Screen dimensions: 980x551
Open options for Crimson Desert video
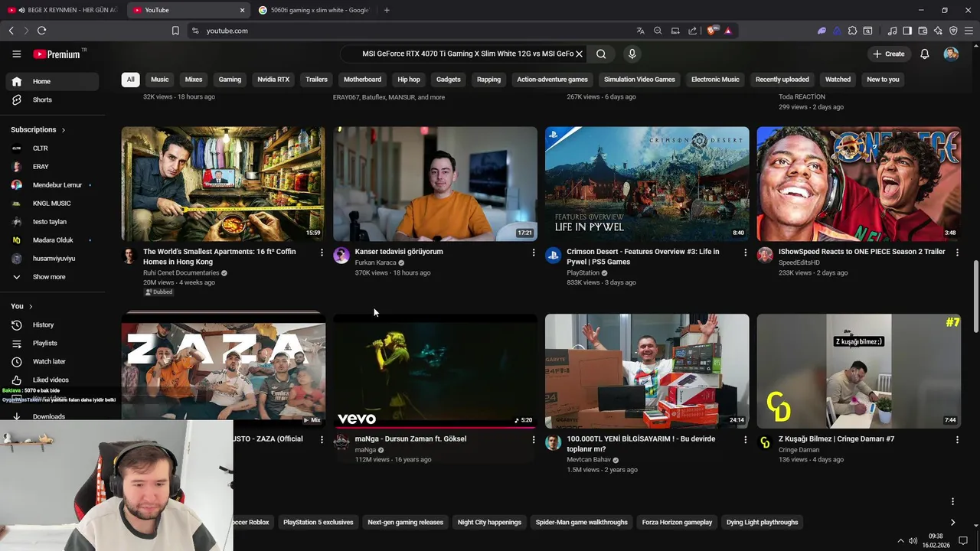click(x=745, y=253)
